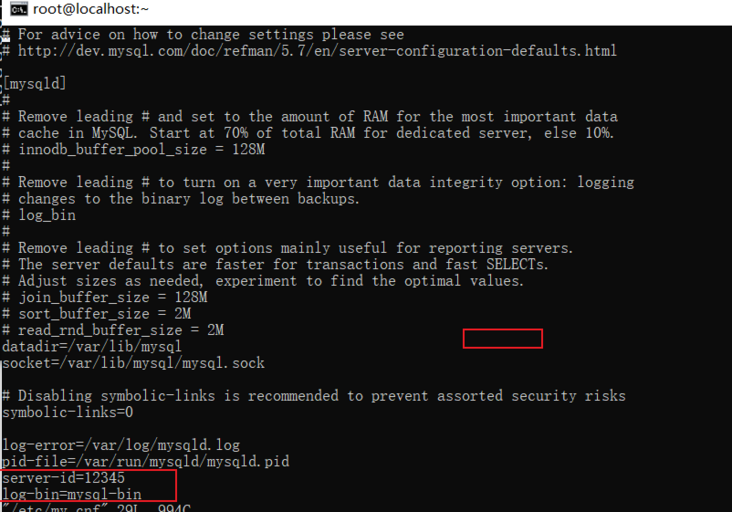Click the log-error=/var/log/mysqld.log line
Viewport: 732px width, 512px height.
pyautogui.click(x=121, y=445)
